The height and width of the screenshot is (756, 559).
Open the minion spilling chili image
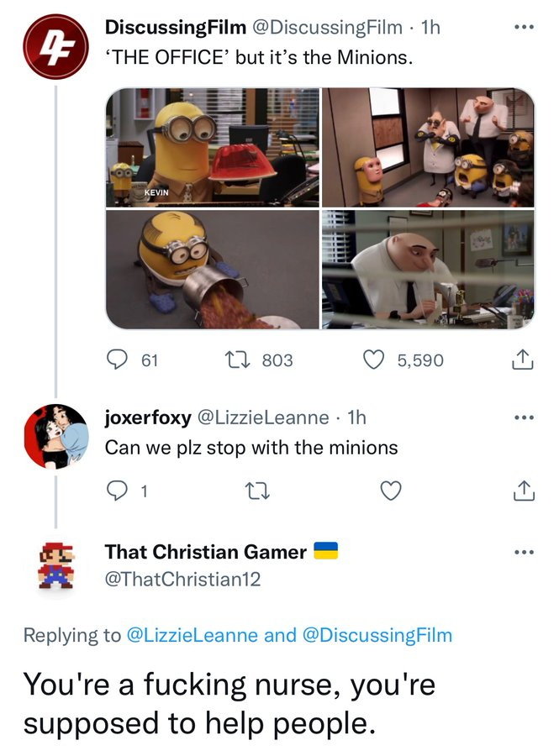click(x=213, y=269)
